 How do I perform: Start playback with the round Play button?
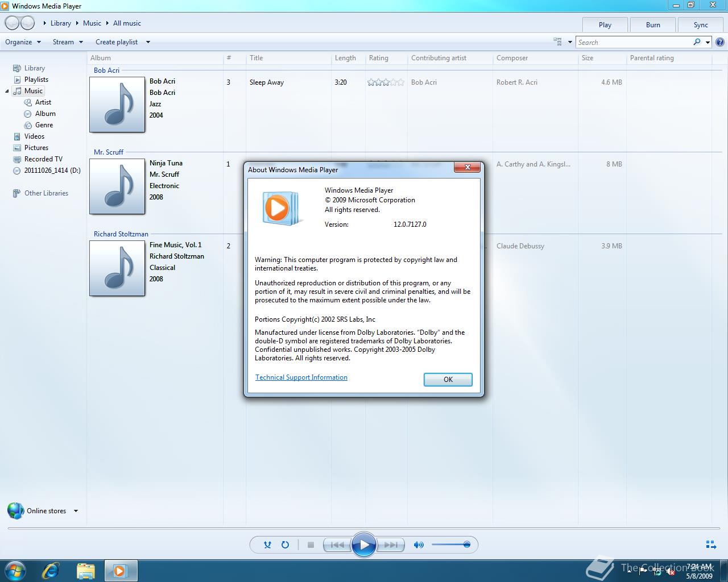(x=364, y=545)
